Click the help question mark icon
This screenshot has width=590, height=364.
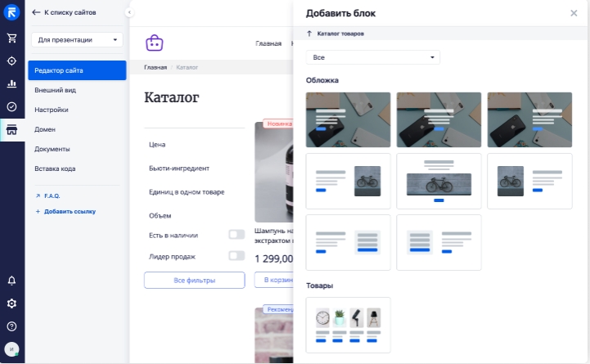click(11, 326)
